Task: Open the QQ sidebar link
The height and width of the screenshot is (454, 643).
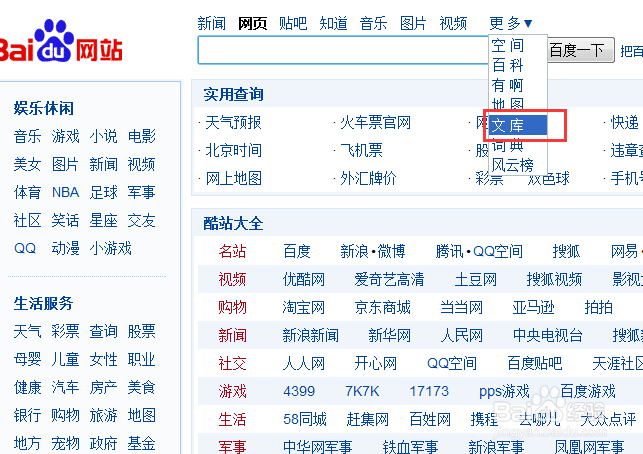Action: 25,249
